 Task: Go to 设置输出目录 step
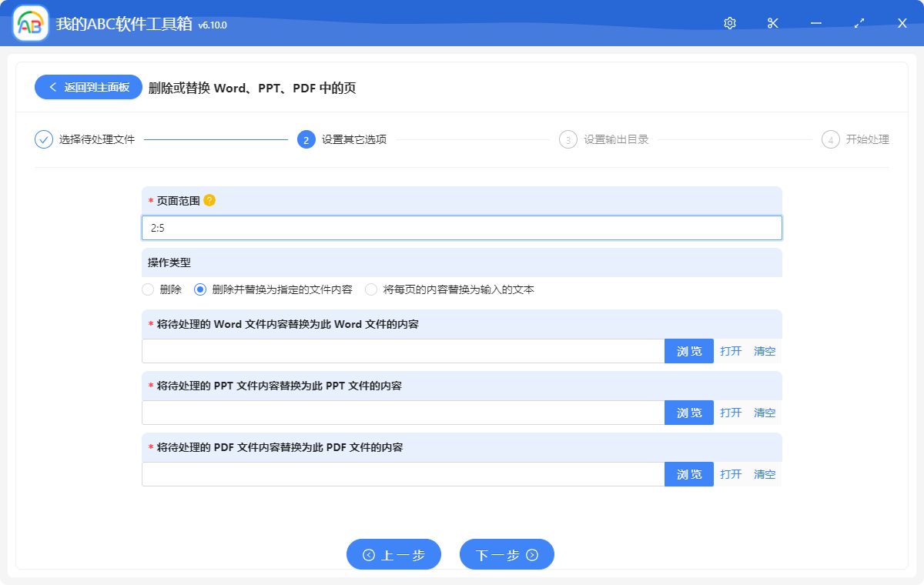pos(616,139)
